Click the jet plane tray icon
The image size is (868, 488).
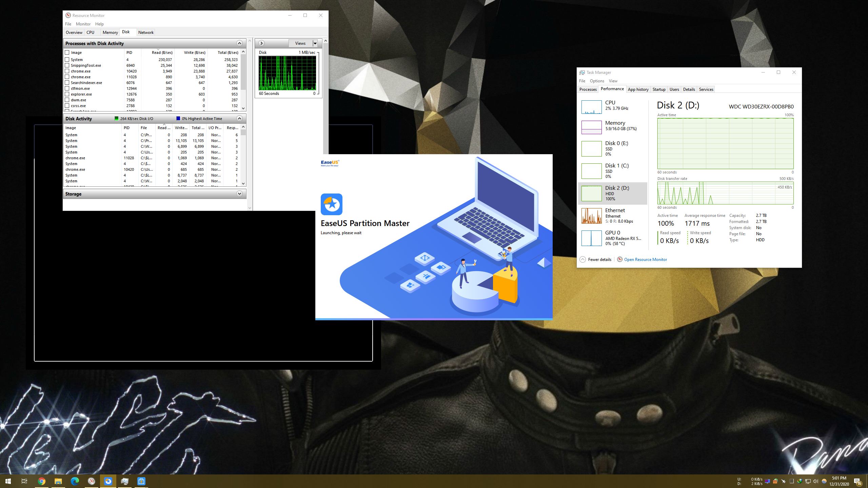[784, 481]
